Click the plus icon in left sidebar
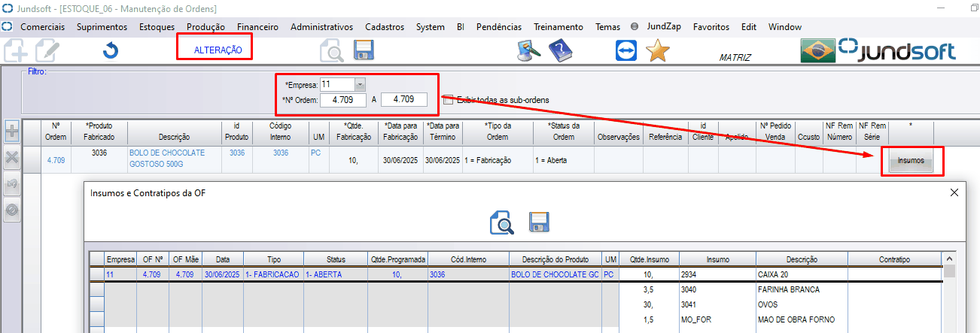Screen dimensions: 980x333 click(12, 131)
